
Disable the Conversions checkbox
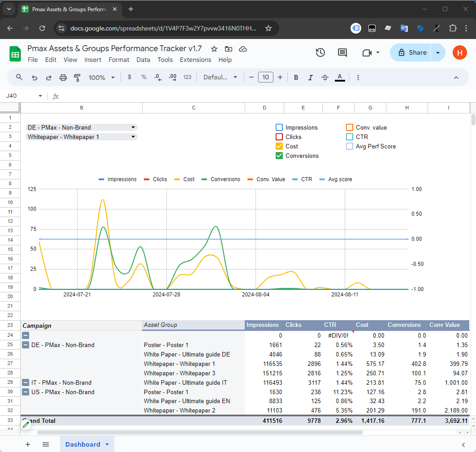click(279, 156)
